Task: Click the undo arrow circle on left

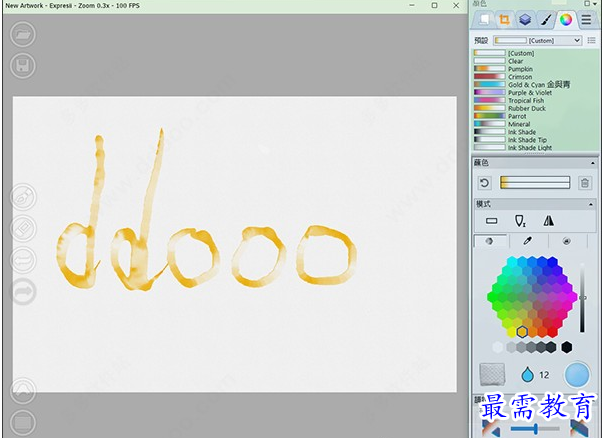Action: coord(23,260)
